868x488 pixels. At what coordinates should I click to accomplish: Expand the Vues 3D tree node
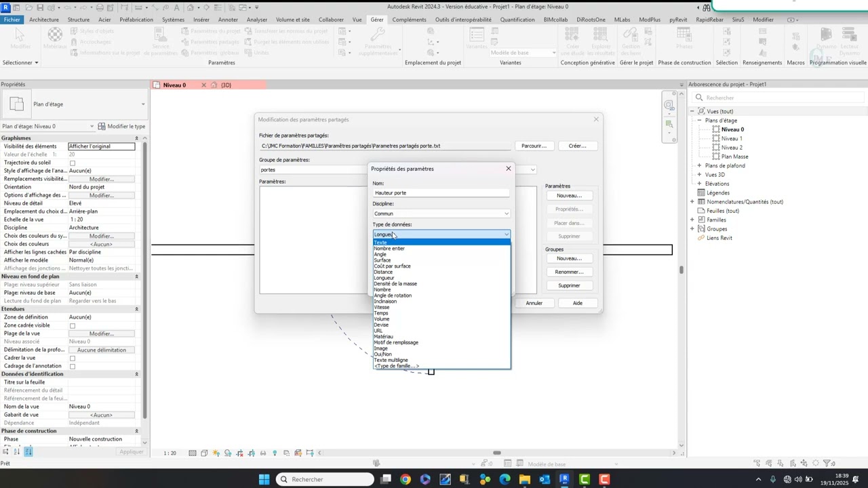coord(699,175)
